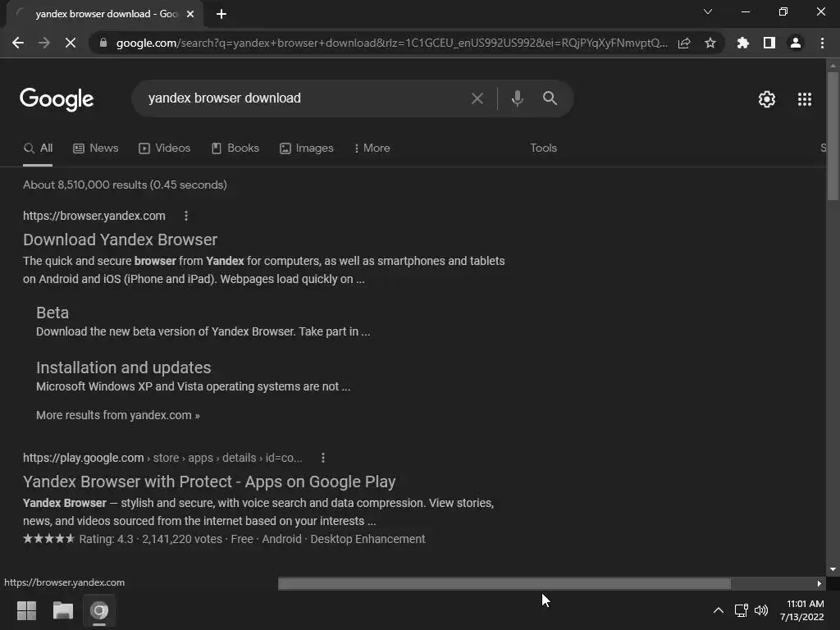The height and width of the screenshot is (630, 840).
Task: Open File Explorer from the taskbar
Action: [62, 610]
